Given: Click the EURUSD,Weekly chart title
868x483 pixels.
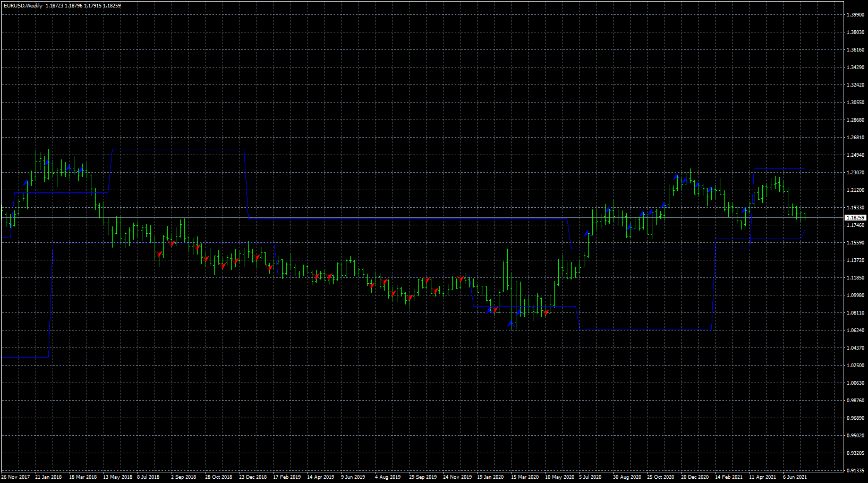Looking at the screenshot, I should click(x=23, y=5).
